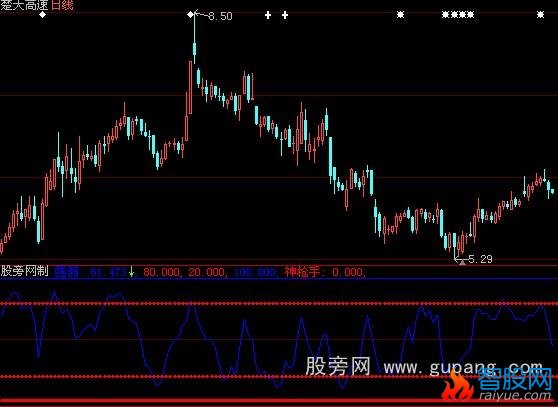Image resolution: width=558 pixels, height=407 pixels.
Task: Click the 80.000 indicator value
Action: 163,272
